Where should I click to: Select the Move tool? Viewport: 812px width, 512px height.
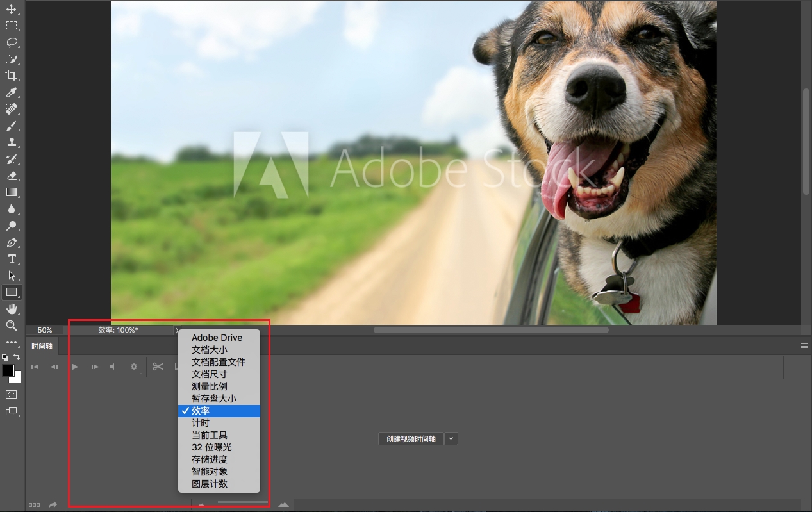(x=12, y=10)
